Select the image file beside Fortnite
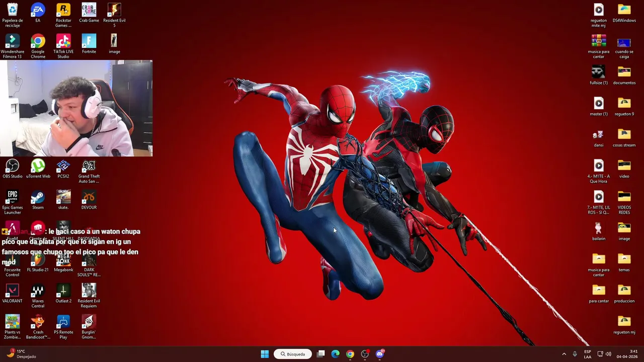The height and width of the screenshot is (362, 644). pyautogui.click(x=114, y=44)
